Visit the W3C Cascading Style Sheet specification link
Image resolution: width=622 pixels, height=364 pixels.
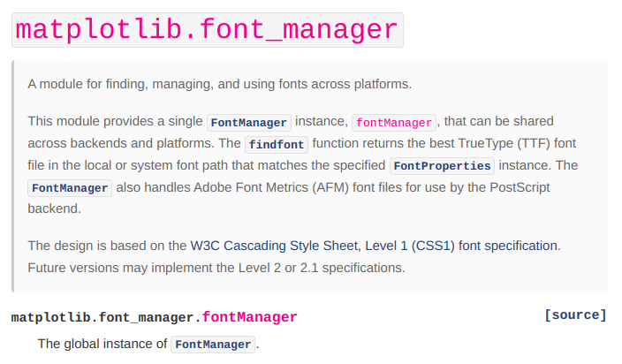point(374,246)
